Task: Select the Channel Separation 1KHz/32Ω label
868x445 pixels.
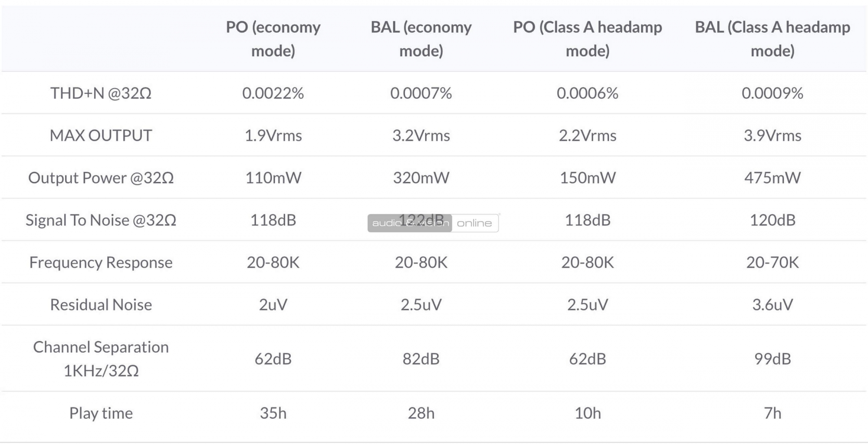Action: tap(101, 359)
